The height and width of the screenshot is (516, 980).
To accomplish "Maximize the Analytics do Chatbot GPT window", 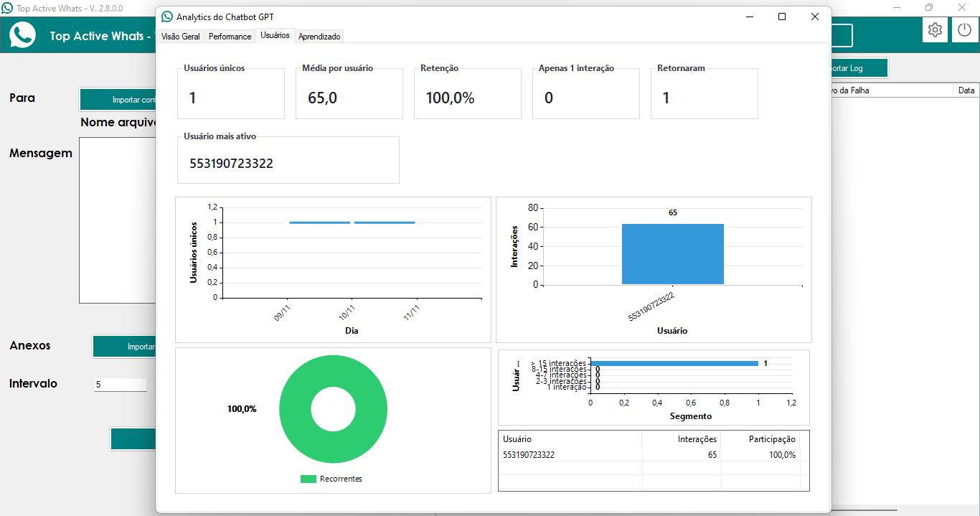I will (x=782, y=17).
